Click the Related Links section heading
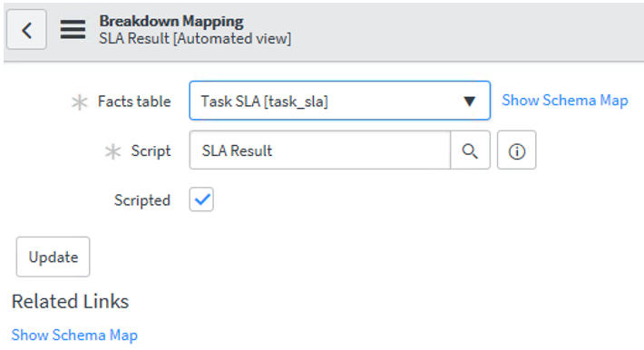The height and width of the screenshot is (350, 644). pyautogui.click(x=70, y=302)
